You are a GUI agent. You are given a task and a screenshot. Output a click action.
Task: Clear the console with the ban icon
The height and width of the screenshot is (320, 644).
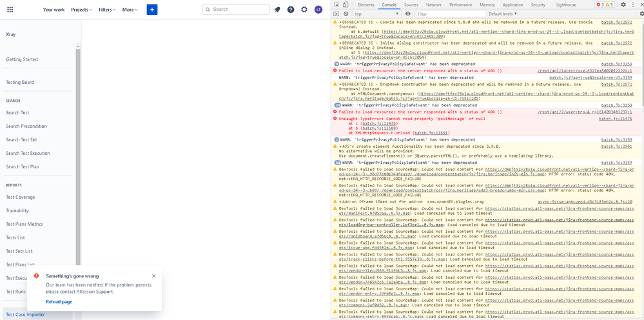click(x=346, y=14)
